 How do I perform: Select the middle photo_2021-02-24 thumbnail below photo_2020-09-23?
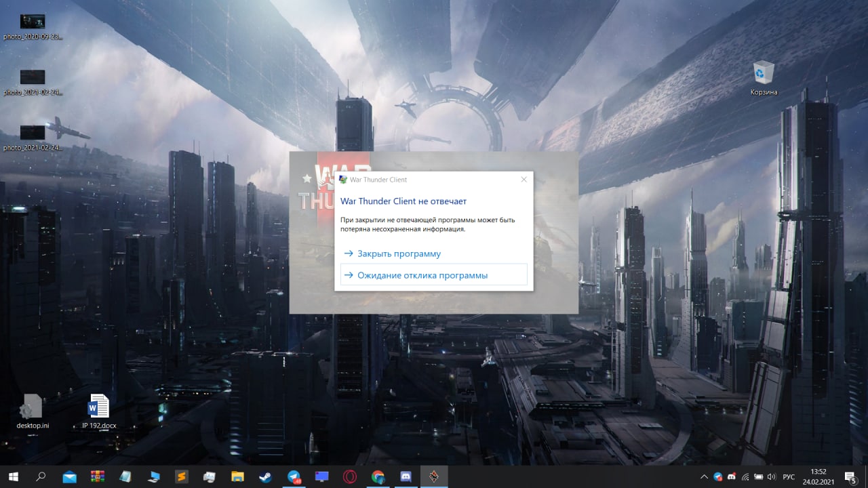click(x=33, y=81)
